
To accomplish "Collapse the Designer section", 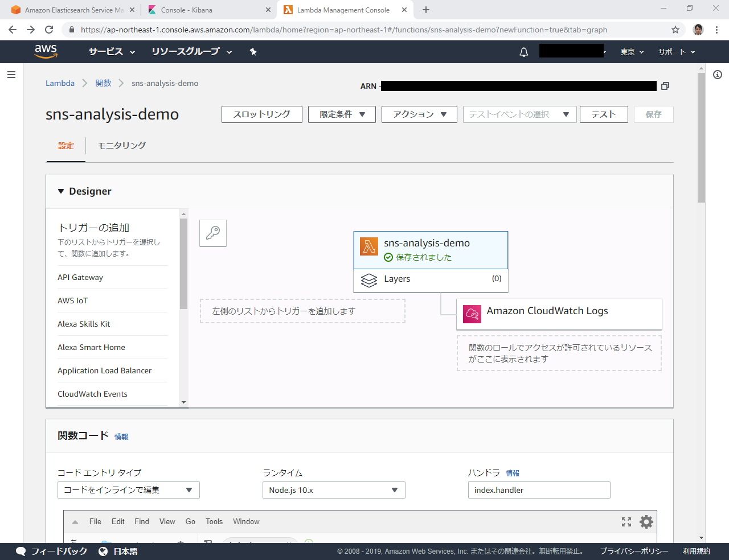I will (61, 192).
